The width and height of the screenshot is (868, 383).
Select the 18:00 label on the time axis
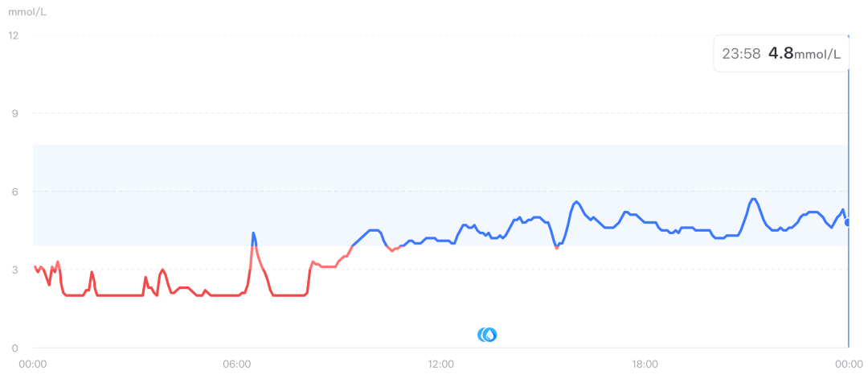click(645, 364)
